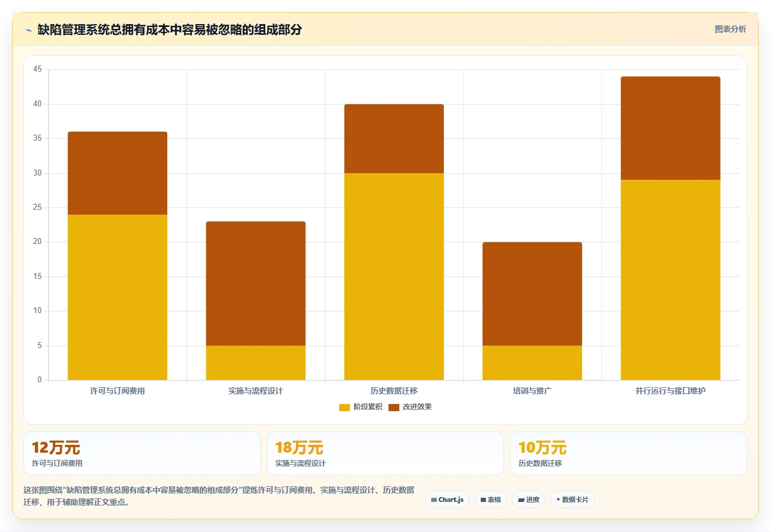Select the 进度 tag

tap(529, 500)
